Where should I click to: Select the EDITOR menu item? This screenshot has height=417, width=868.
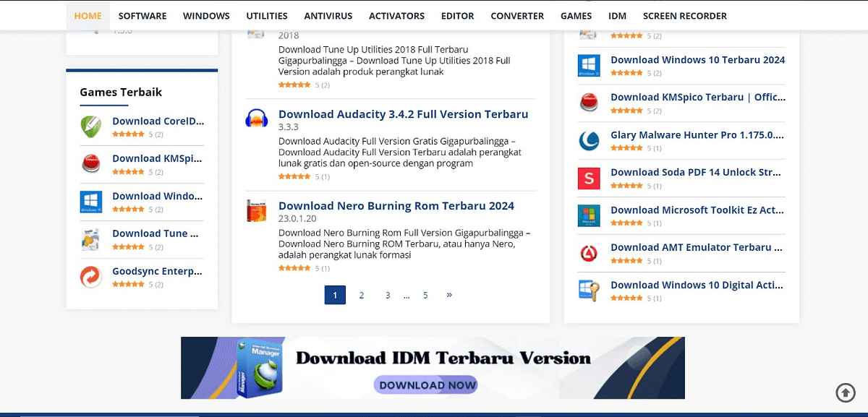tap(458, 16)
